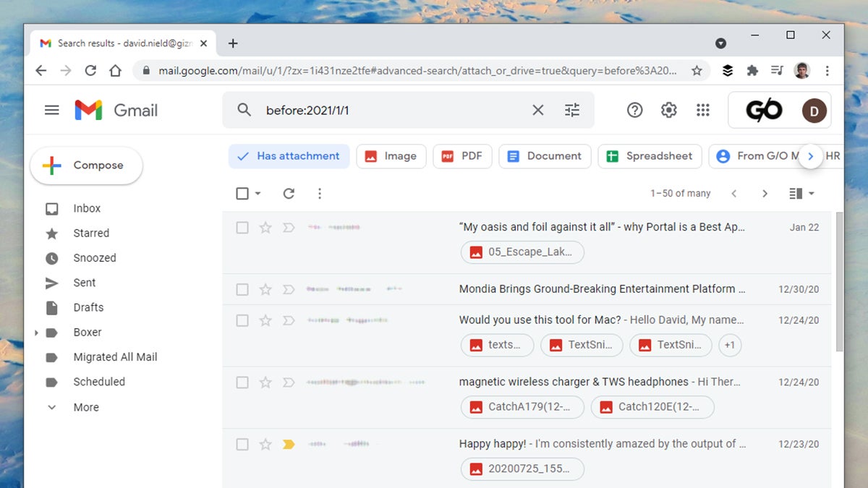This screenshot has height=488, width=868.
Task: Toggle the 'Has attachment' search filter chip
Action: [289, 156]
